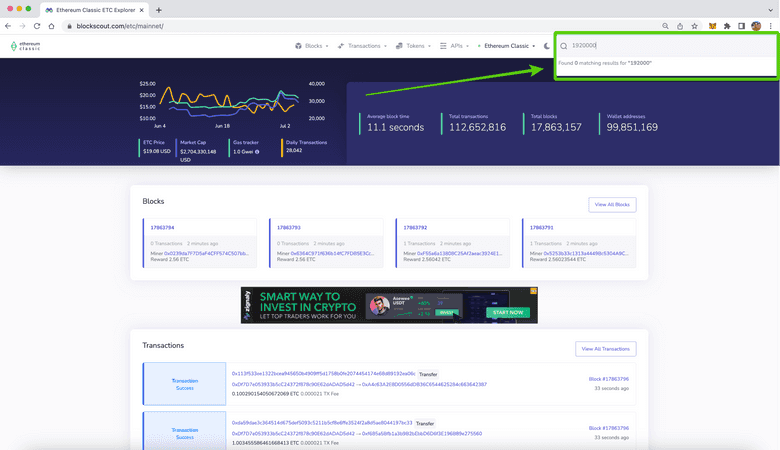Click the View All Blocks button
The width and height of the screenshot is (780, 450).
click(x=612, y=205)
